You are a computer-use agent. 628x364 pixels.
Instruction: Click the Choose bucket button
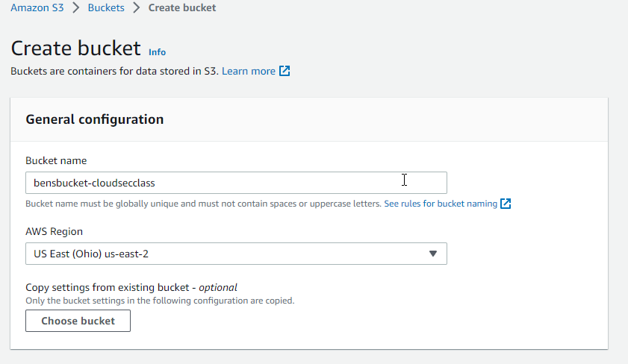point(78,321)
